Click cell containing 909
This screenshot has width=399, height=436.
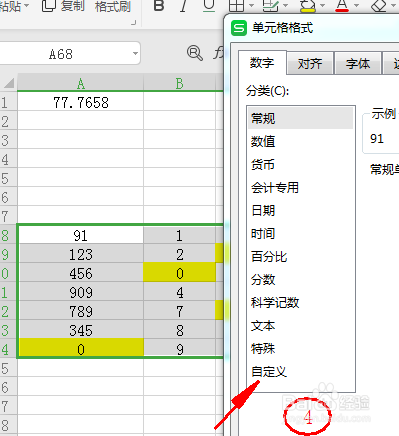(x=80, y=292)
